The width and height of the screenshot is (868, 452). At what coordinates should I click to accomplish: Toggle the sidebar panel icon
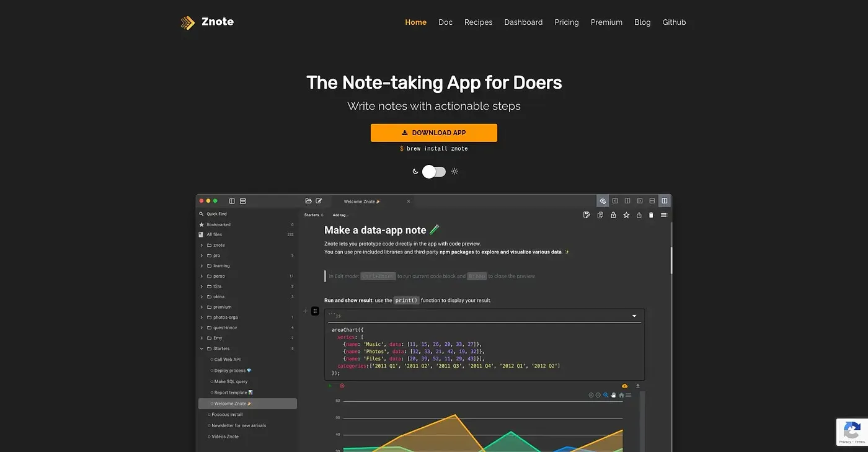pos(232,201)
